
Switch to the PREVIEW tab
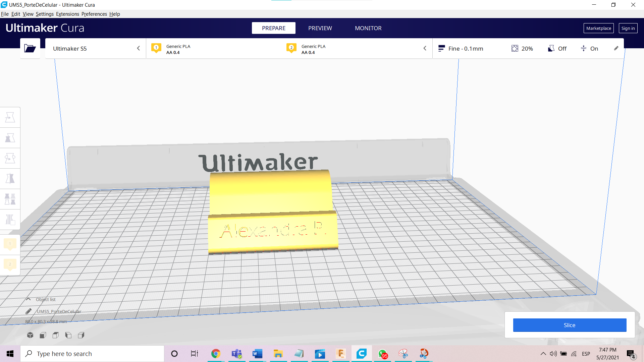point(320,28)
